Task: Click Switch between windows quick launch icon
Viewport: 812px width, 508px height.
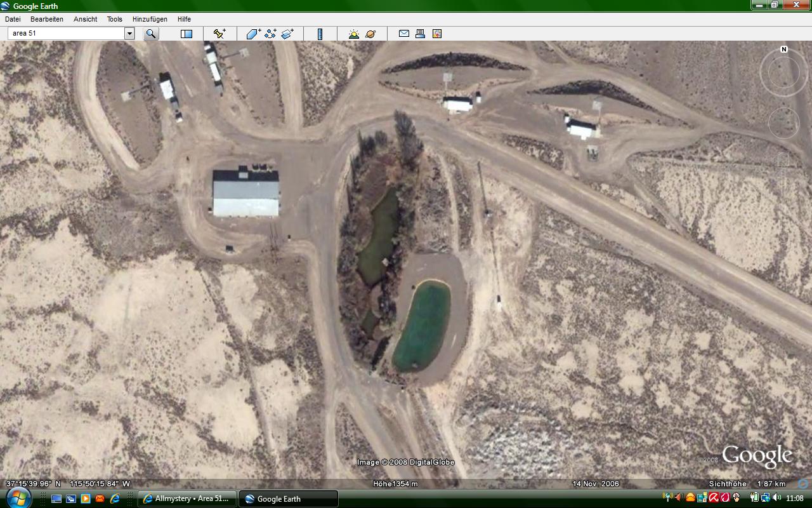Action: [x=71, y=498]
